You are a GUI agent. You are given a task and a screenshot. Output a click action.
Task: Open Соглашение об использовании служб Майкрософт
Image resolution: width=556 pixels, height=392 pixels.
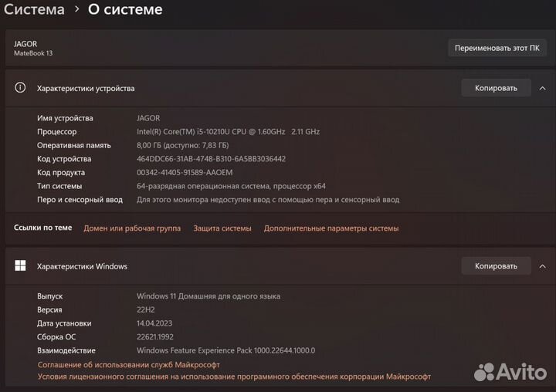click(129, 365)
